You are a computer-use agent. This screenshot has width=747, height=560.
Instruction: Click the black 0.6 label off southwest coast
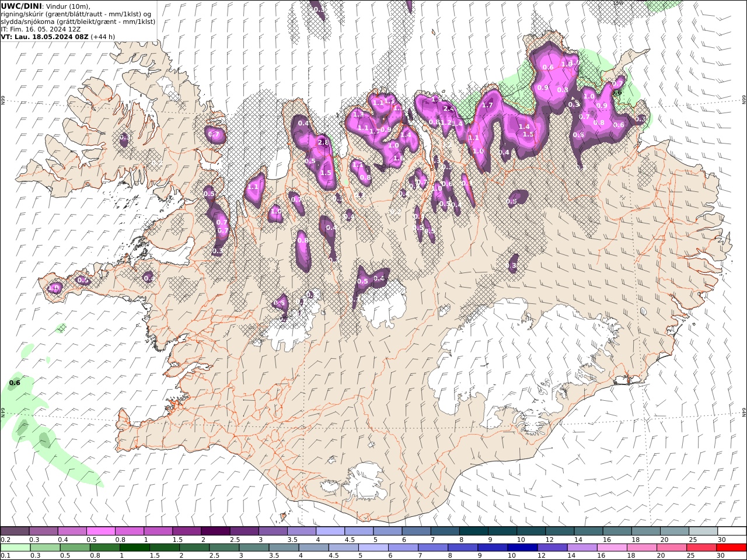[x=15, y=383]
